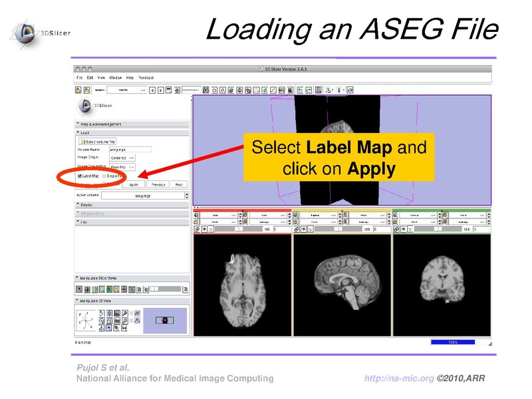This screenshot has width=532, height=399.
Task: Expand the Help & Acknowledgement section
Action: click(x=132, y=124)
